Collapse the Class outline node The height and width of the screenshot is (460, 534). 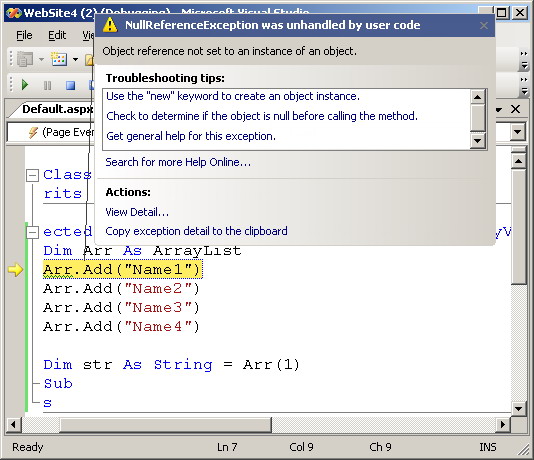32,175
